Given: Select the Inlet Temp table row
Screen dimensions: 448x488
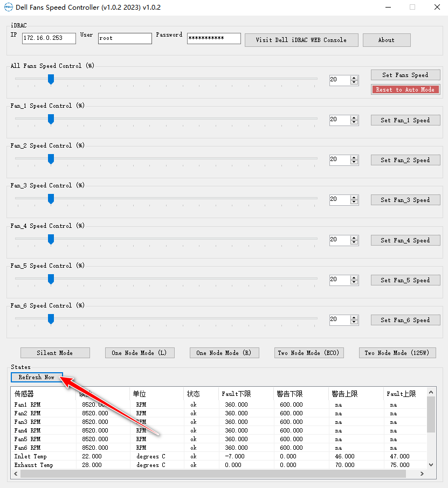Looking at the screenshot, I should 218,456.
